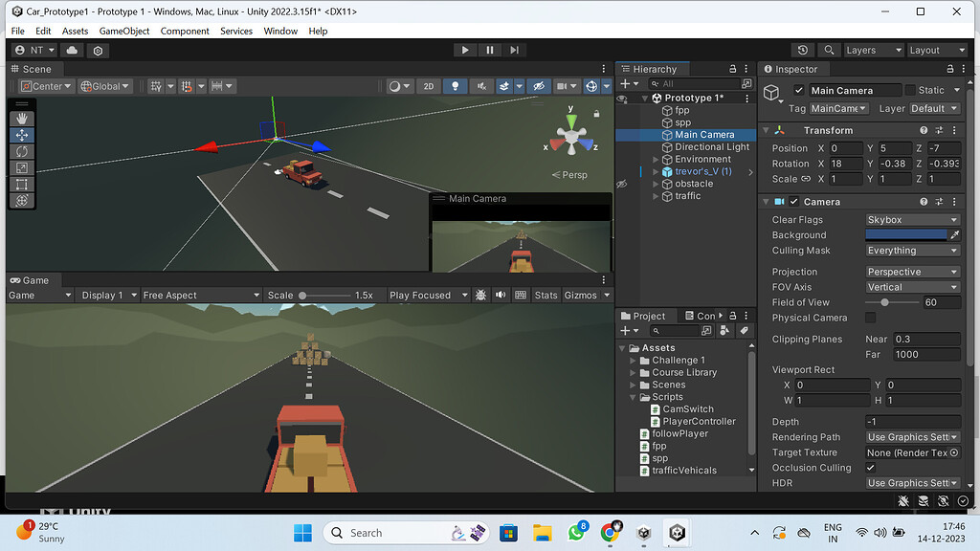
Task: Change Projection using the Perspective dropdown
Action: click(x=911, y=271)
